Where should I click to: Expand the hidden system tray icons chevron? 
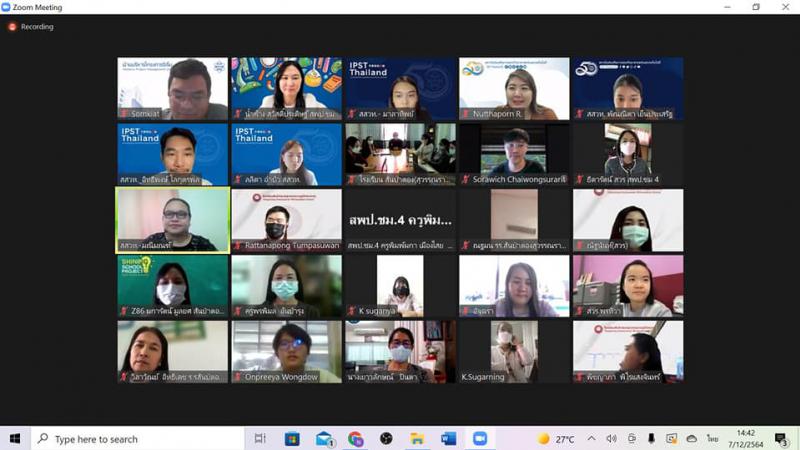click(591, 438)
